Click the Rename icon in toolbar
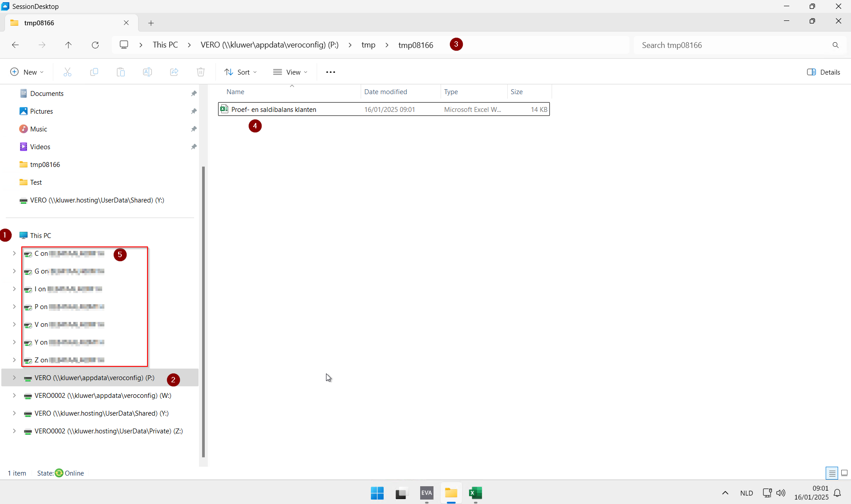The height and width of the screenshot is (504, 851). (x=147, y=72)
